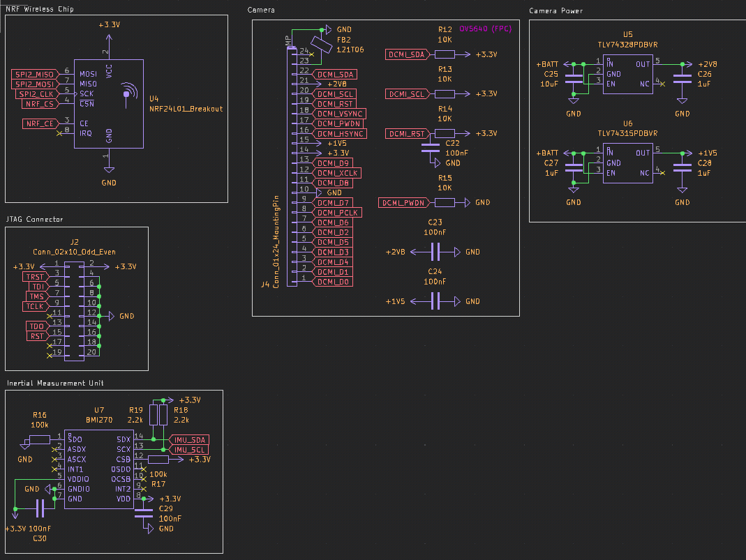Click the TDO label on JTAG connector
The width and height of the screenshot is (746, 560).
click(37, 326)
